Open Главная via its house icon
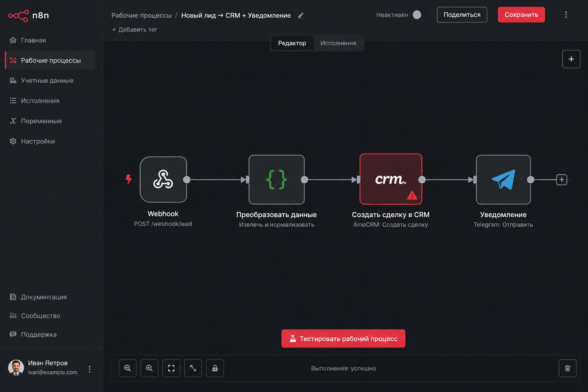This screenshot has width=588, height=392. 13,40
